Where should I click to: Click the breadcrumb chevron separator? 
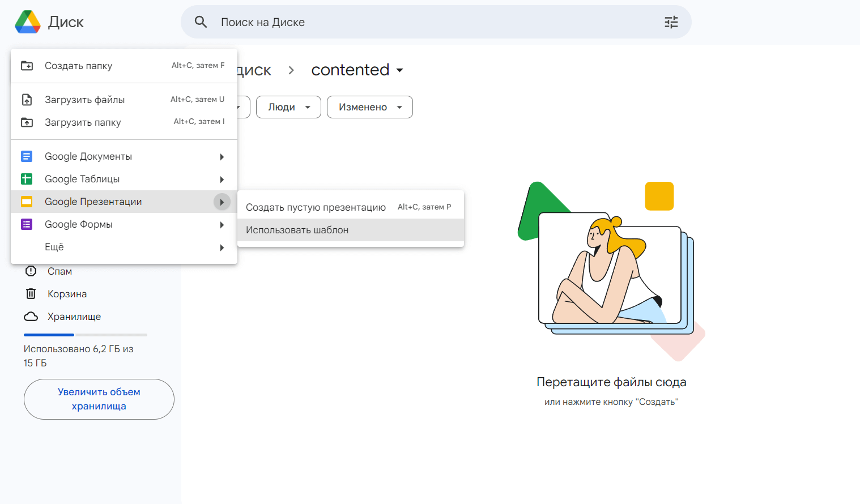(291, 70)
